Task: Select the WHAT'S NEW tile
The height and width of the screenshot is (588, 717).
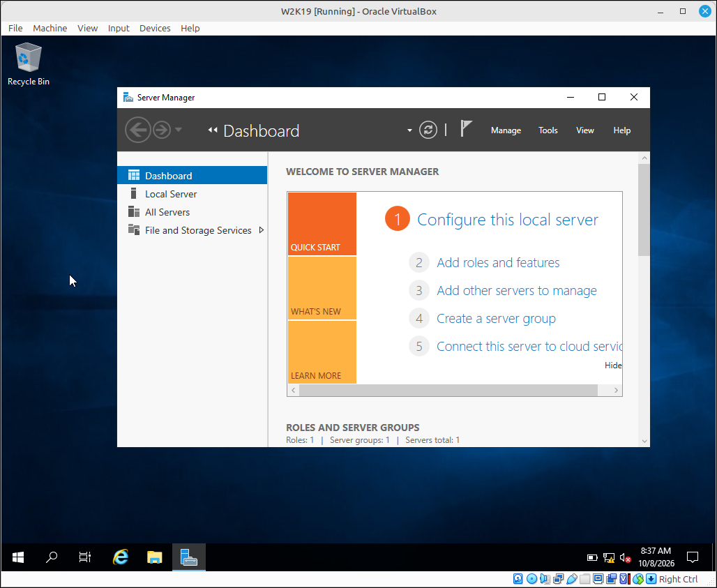Action: point(322,288)
